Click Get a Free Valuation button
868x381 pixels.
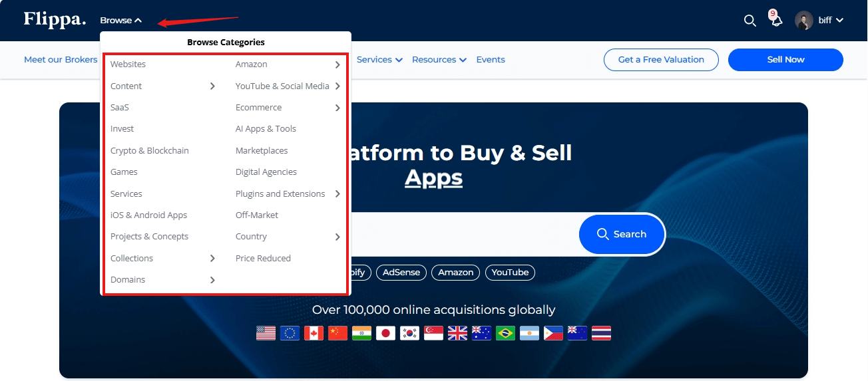pyautogui.click(x=661, y=60)
